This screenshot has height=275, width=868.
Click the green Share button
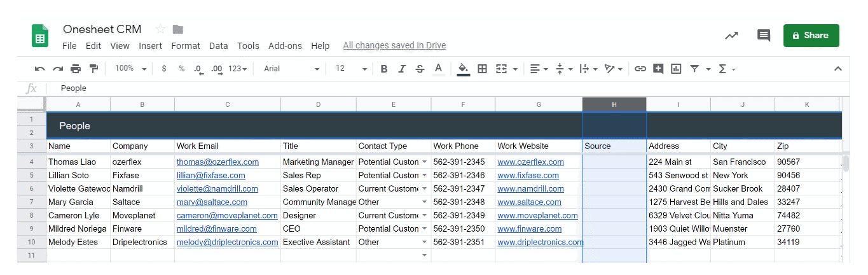point(811,36)
